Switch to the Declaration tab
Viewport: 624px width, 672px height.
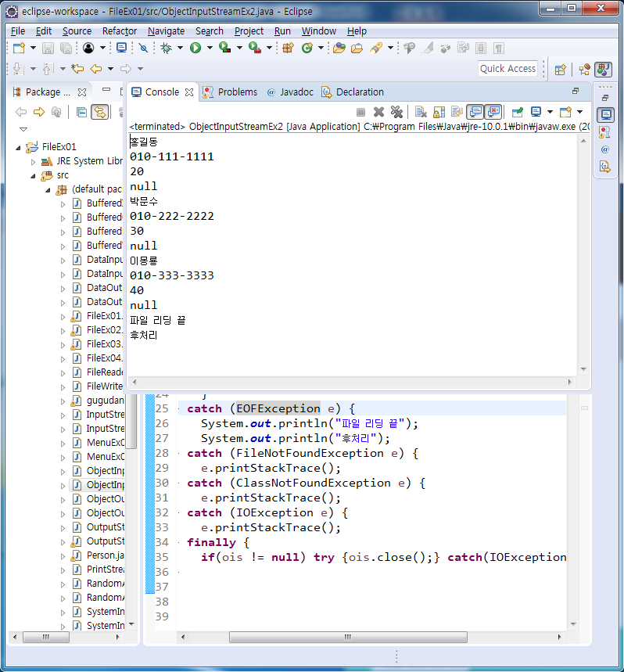[x=353, y=92]
